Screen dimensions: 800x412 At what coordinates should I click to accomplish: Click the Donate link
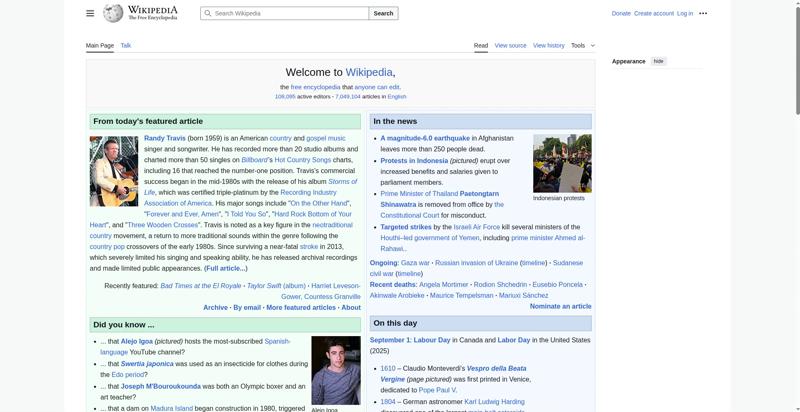click(x=621, y=13)
